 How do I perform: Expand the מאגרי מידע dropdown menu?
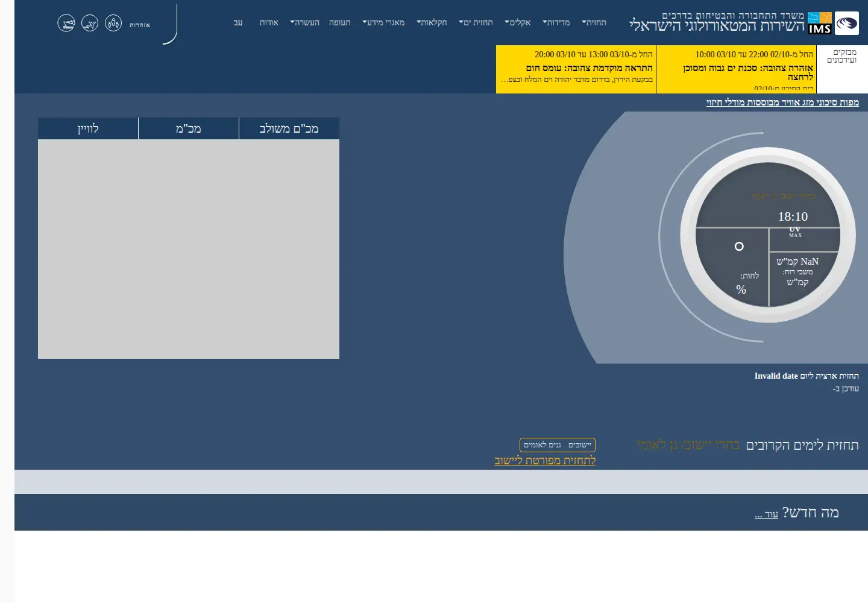(x=383, y=22)
